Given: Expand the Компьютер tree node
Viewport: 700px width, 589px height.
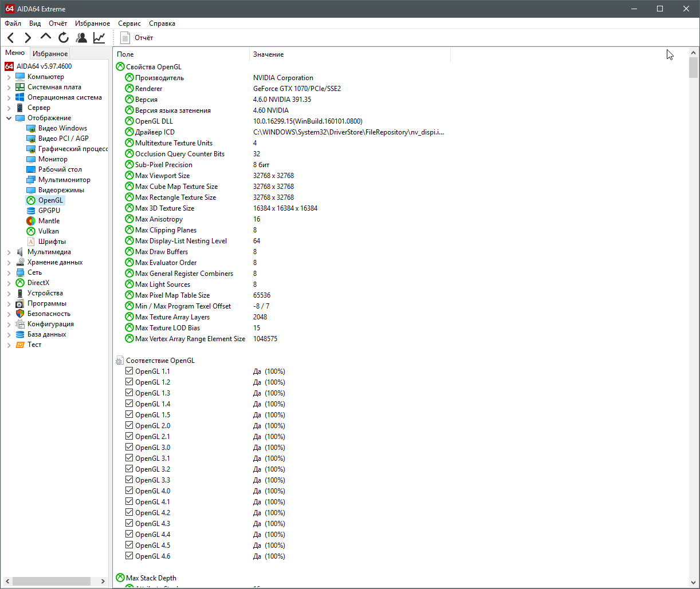Looking at the screenshot, I should 9,77.
